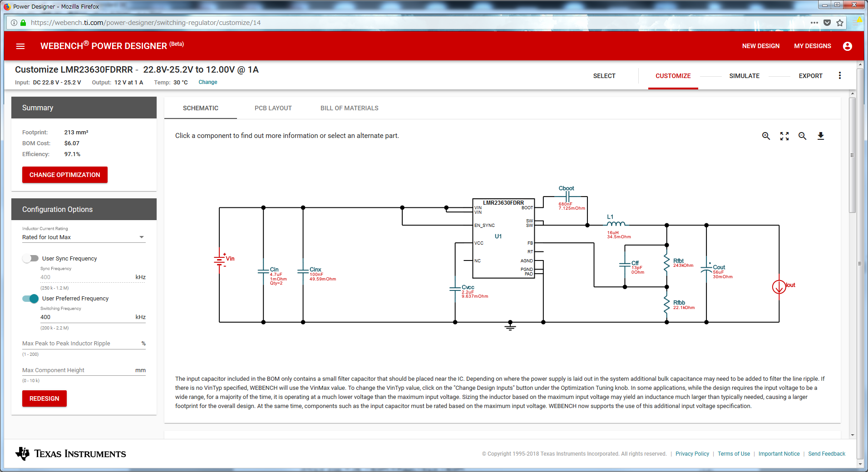Click Change Optimization button
The height and width of the screenshot is (472, 868).
point(65,175)
